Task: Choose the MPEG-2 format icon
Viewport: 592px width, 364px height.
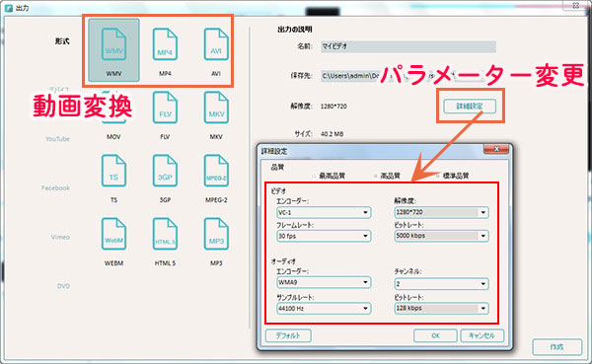Action: click(216, 171)
